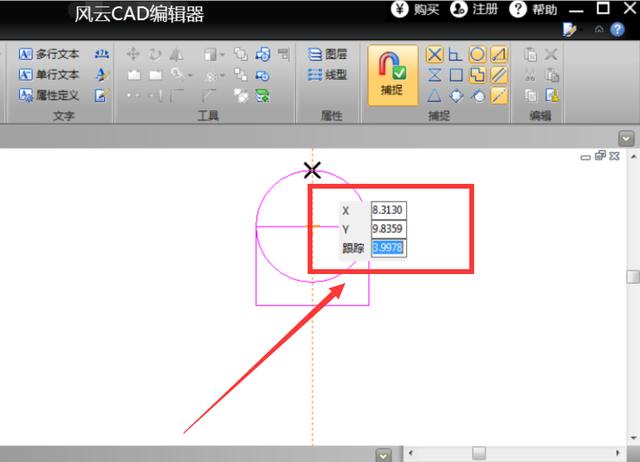
Task: Click the 购买 purchase button
Action: tap(416, 10)
